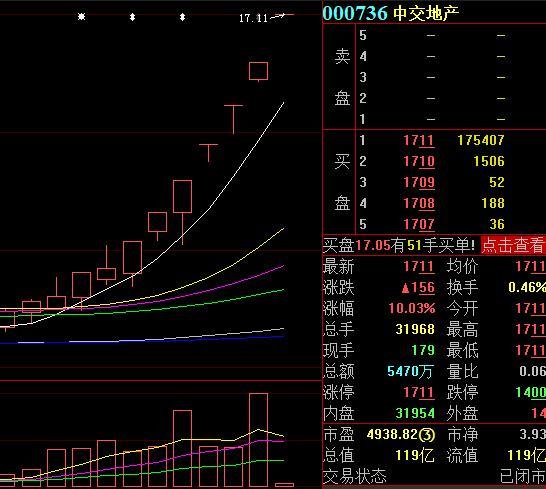Viewport: 546px width, 489px height.
Task: Click the circled 3 icon beside 市盈 value
Action: tap(427, 435)
